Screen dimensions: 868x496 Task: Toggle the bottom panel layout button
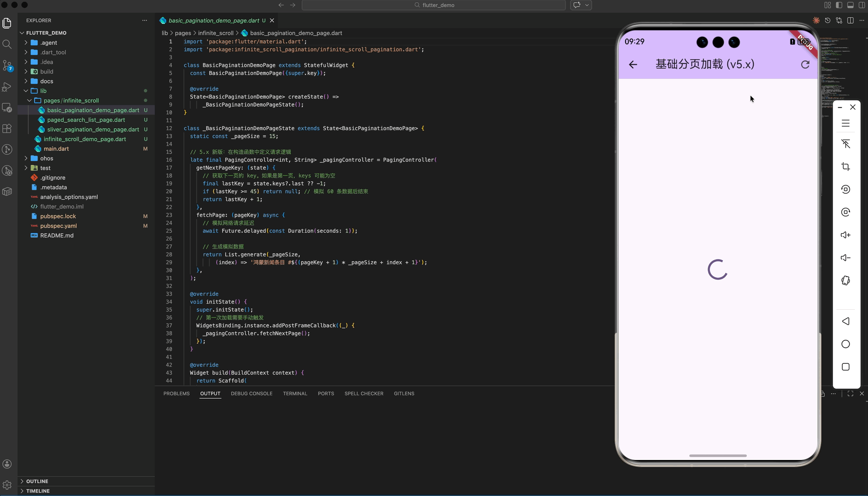(850, 5)
